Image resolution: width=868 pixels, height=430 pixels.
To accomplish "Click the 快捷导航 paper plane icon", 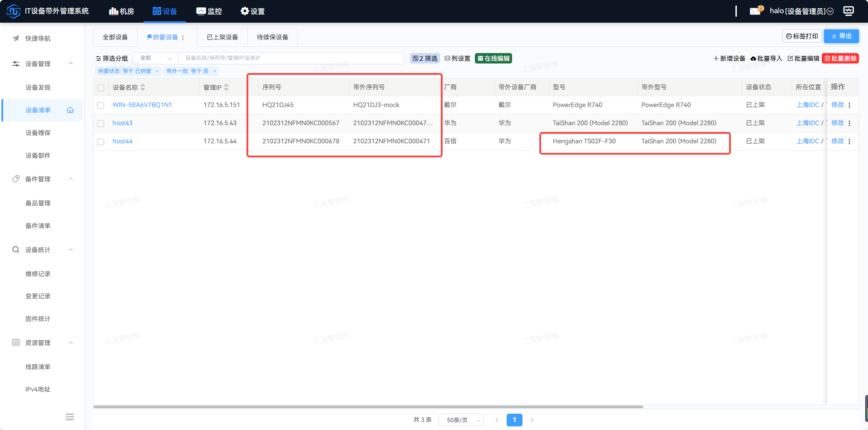I will click(16, 39).
